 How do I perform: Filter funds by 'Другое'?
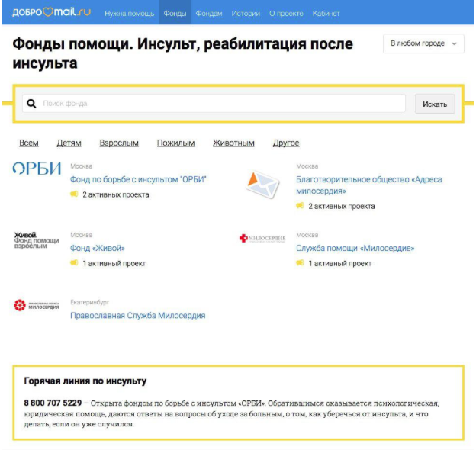point(286,143)
